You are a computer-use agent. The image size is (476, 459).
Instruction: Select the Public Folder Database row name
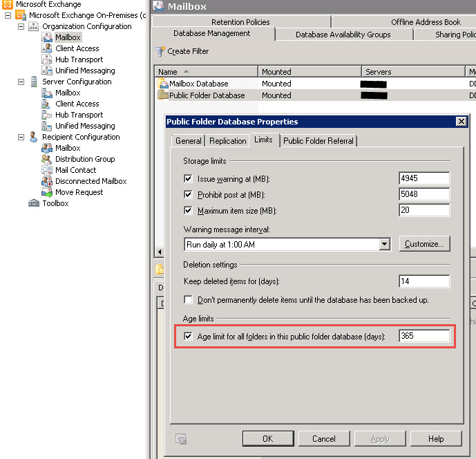207,95
